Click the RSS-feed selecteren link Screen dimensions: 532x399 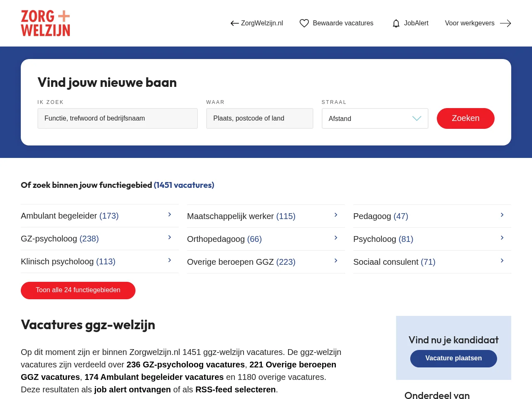tap(236, 389)
